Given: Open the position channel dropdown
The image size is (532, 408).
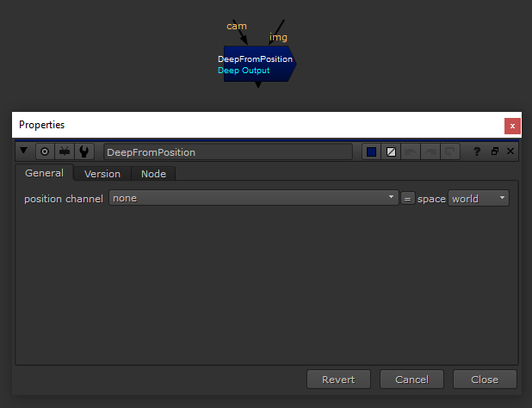Looking at the screenshot, I should [x=253, y=199].
